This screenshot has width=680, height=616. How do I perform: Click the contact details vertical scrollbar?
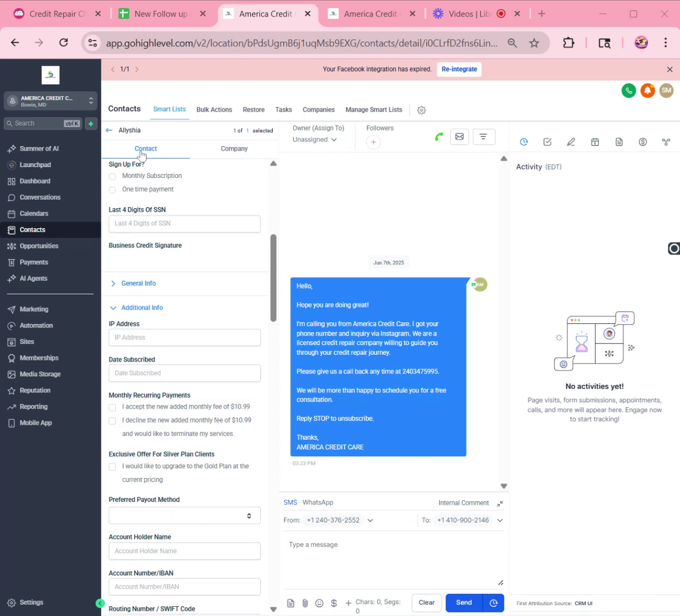coord(273,278)
